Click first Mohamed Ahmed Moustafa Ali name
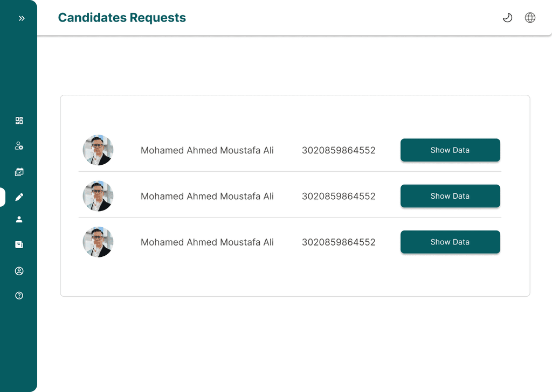The image size is (552, 392). (207, 150)
